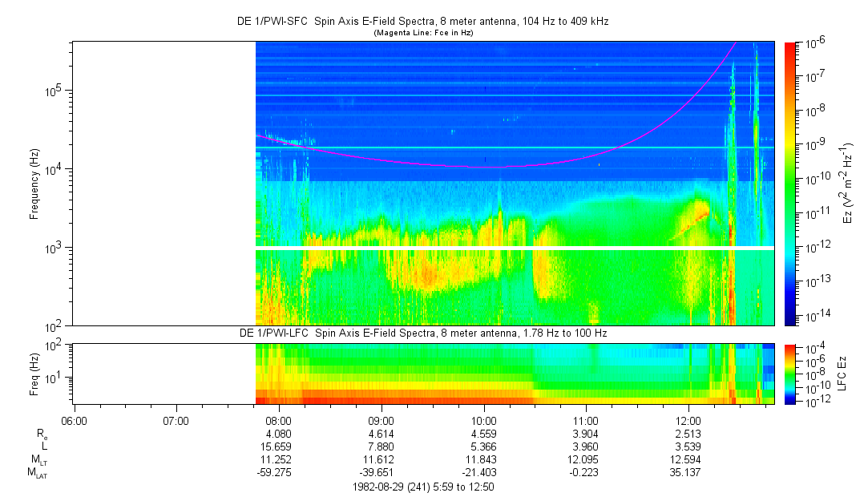Click the 07:00 time axis label
This screenshot has height=497, width=868.
tap(176, 419)
